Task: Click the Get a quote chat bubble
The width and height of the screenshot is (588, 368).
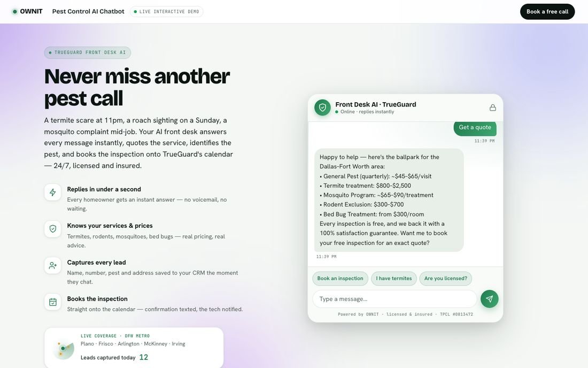Action: coord(475,127)
